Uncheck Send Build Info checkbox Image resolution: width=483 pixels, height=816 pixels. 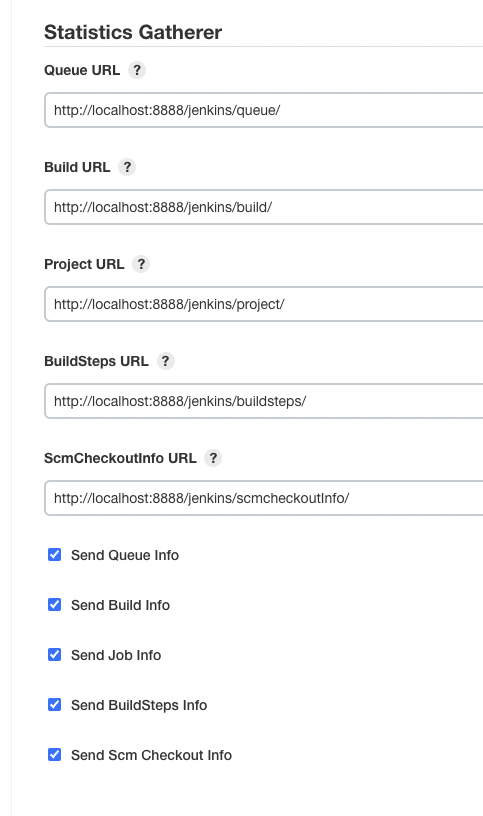click(55, 605)
